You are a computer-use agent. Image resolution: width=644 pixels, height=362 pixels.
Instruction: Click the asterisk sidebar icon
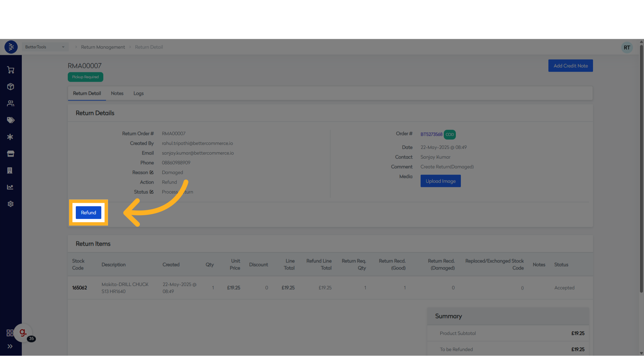tap(10, 137)
